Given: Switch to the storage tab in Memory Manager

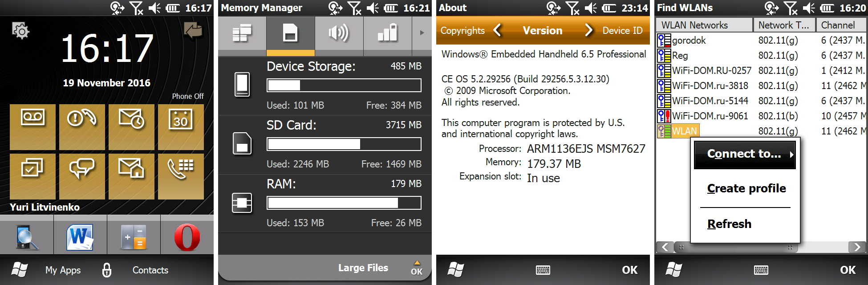Looking at the screenshot, I should [290, 33].
